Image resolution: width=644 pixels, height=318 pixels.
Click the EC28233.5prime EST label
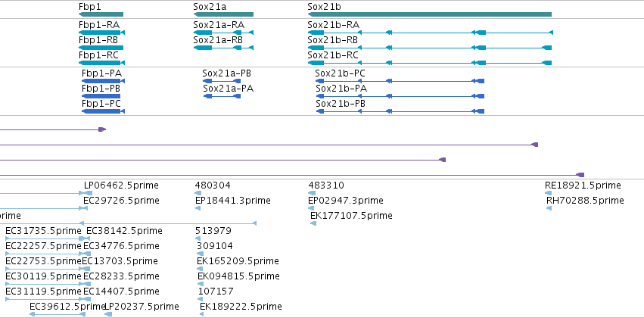pyautogui.click(x=121, y=276)
